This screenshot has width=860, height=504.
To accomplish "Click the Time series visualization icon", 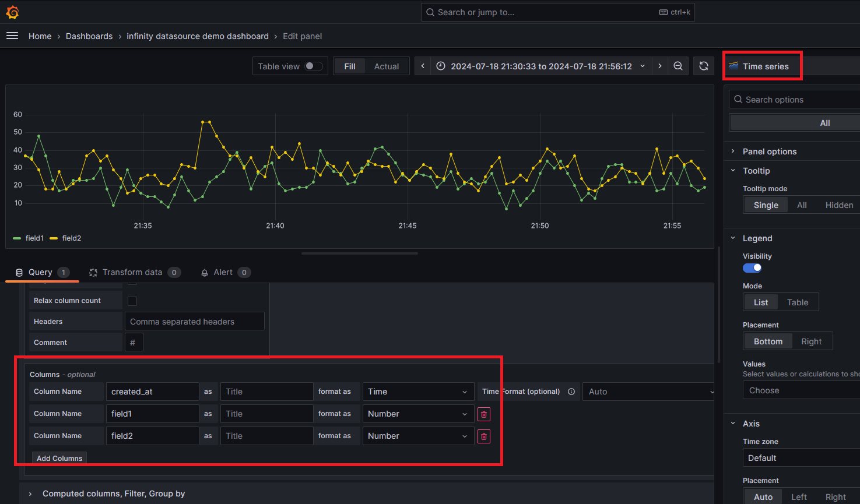I will tap(733, 66).
